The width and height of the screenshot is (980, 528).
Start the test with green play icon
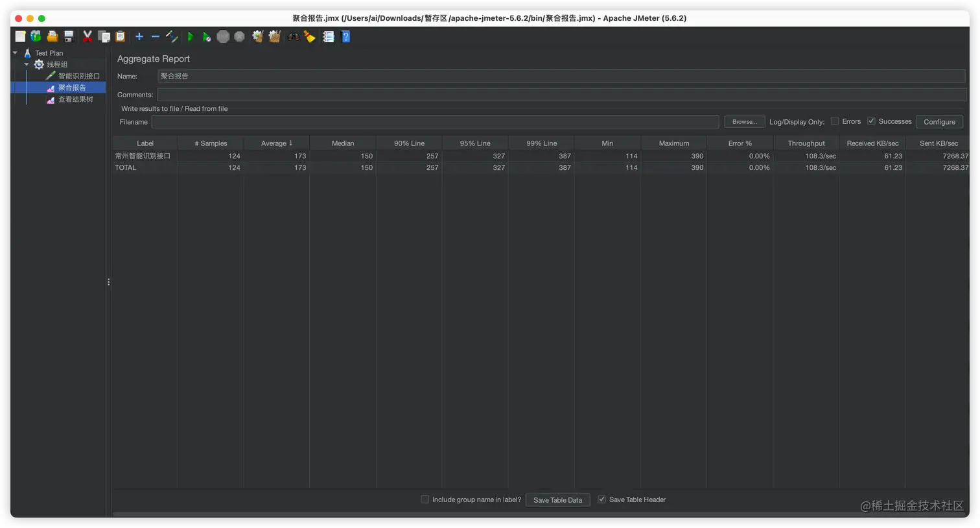coord(191,37)
